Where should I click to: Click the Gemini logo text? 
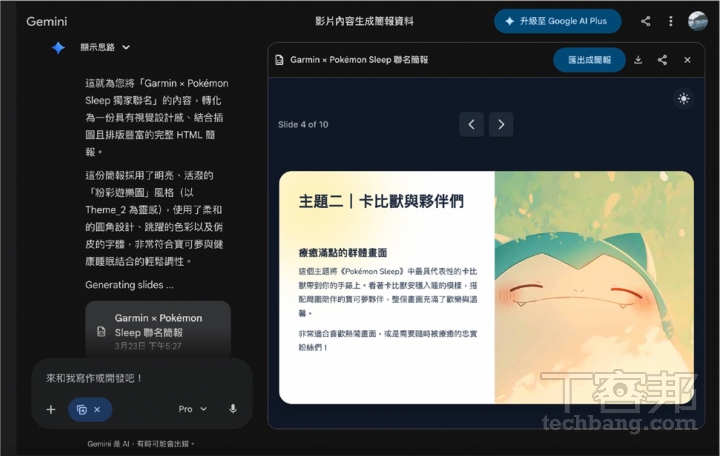tap(46, 22)
